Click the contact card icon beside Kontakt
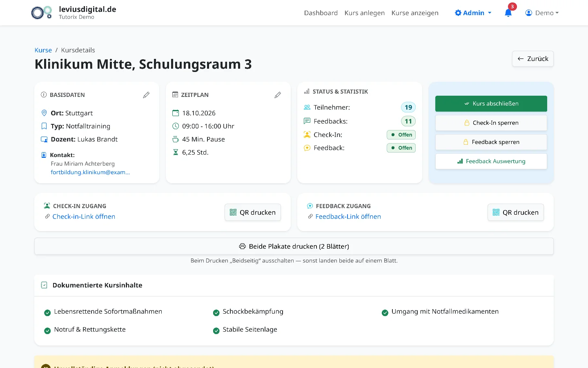This screenshot has height=368, width=588. (x=44, y=155)
